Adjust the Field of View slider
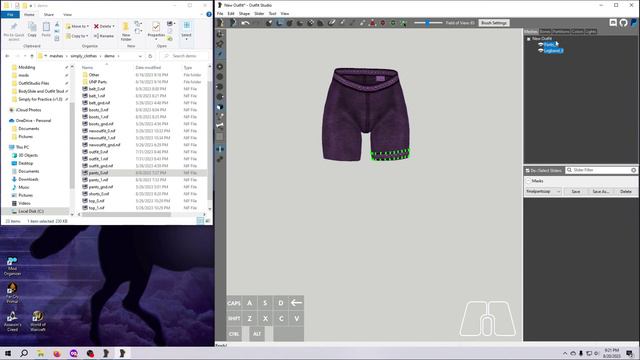The height and width of the screenshot is (360, 640). pyautogui.click(x=427, y=23)
